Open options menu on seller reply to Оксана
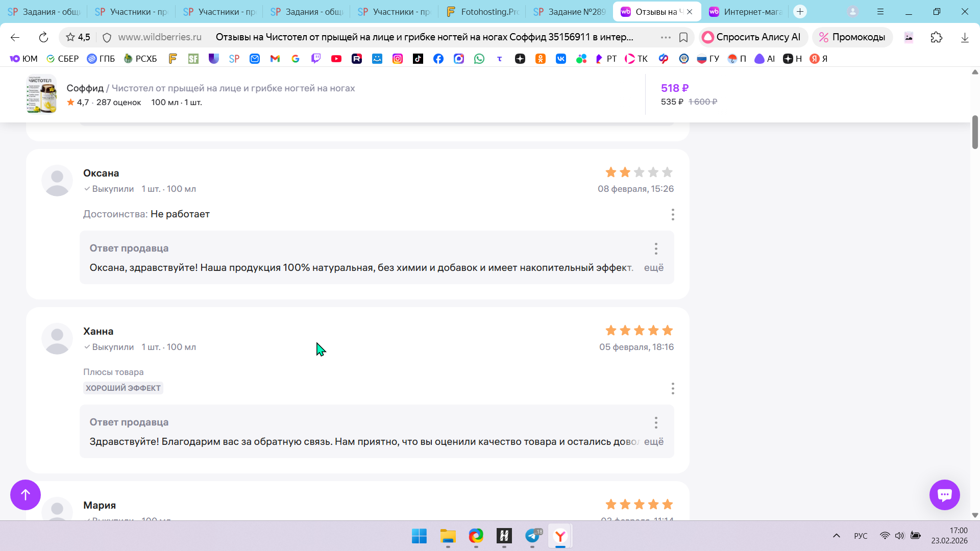 click(x=656, y=248)
